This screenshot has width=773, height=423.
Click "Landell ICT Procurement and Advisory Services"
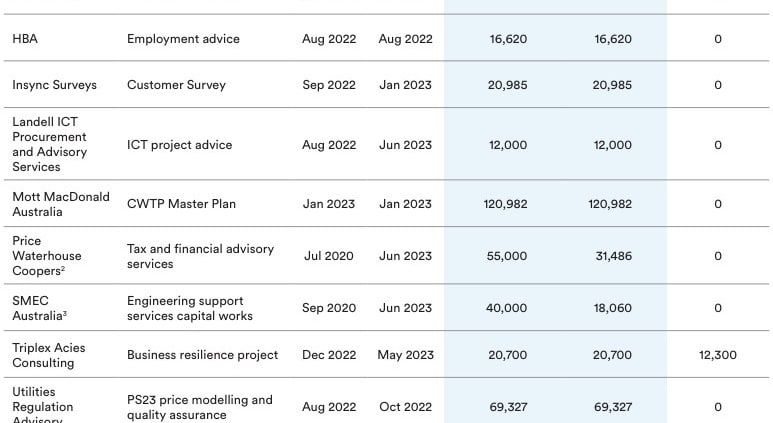pos(49,144)
